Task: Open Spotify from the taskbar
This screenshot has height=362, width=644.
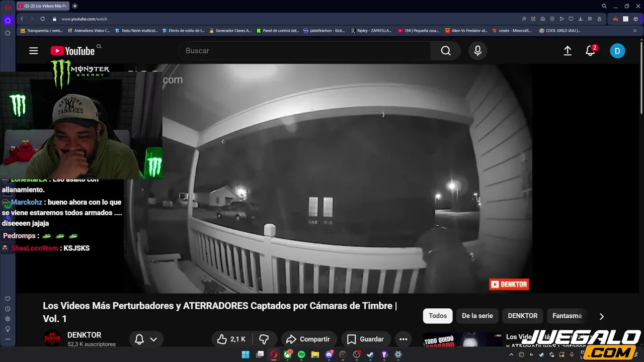Action: click(x=301, y=354)
